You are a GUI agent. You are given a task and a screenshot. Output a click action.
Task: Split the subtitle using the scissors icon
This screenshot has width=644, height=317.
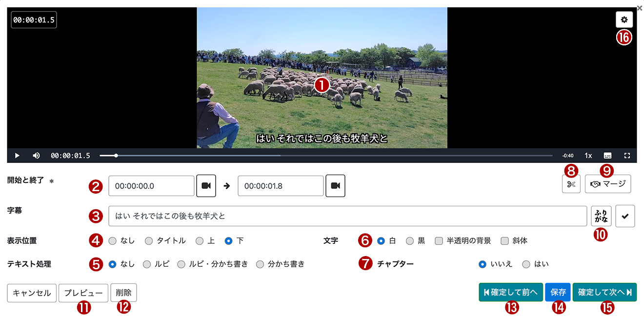pos(571,184)
